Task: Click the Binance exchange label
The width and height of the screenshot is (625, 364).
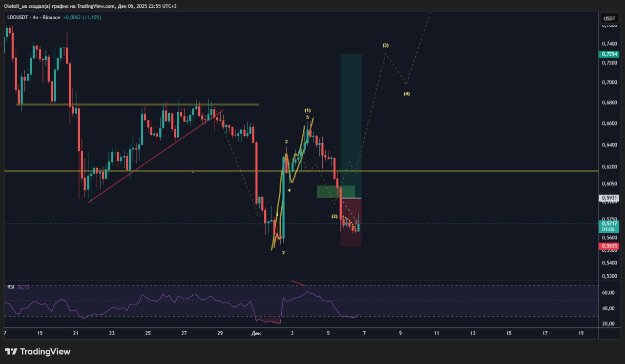Action: point(52,18)
